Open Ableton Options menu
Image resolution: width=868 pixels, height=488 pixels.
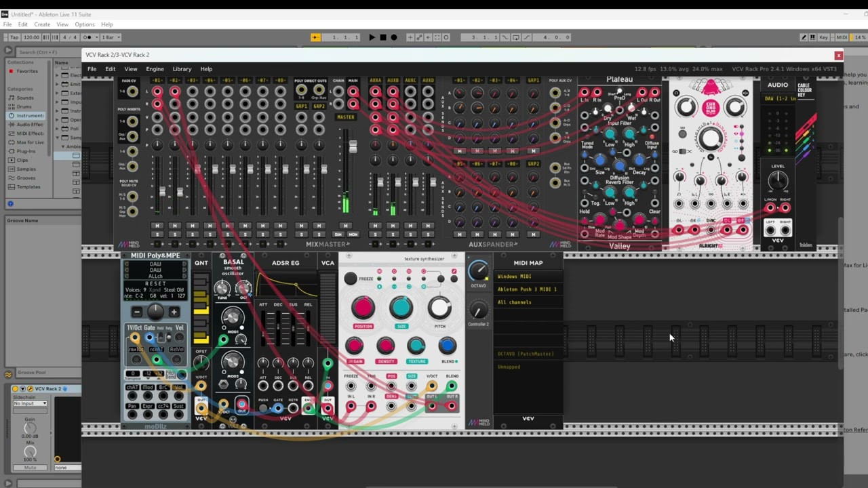pos(85,24)
